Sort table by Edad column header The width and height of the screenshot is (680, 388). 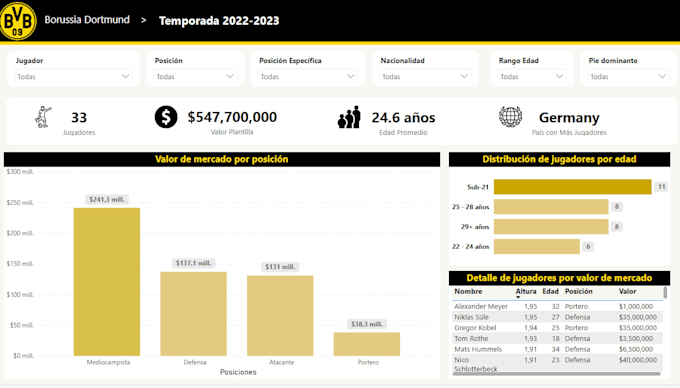(x=550, y=291)
